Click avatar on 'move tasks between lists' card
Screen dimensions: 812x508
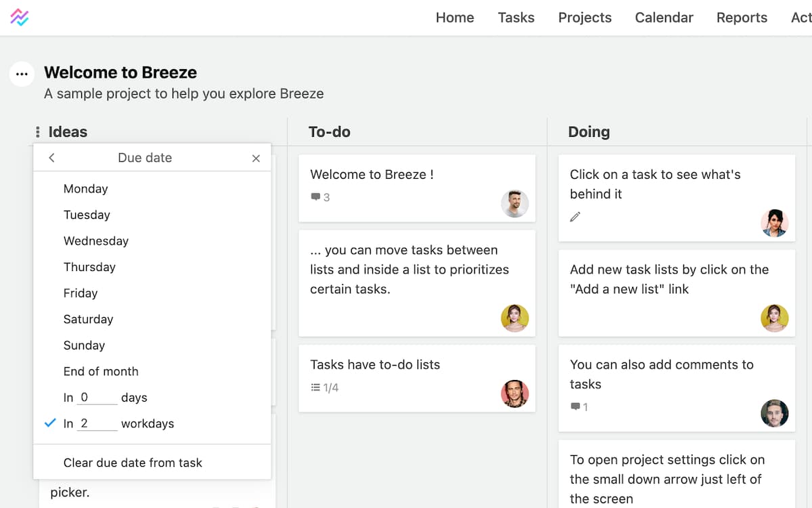point(515,318)
